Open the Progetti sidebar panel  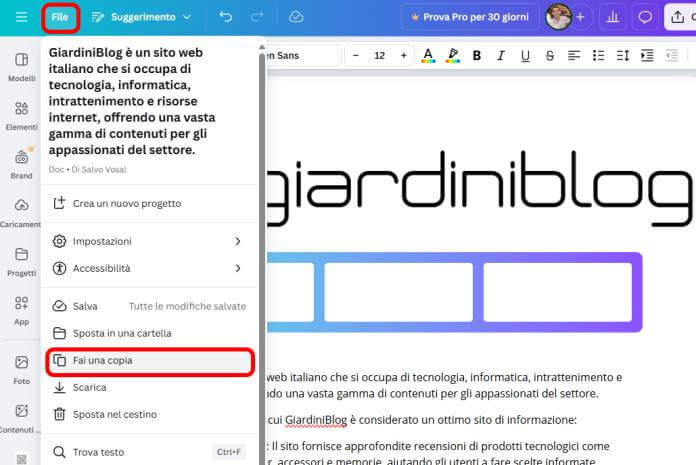(x=21, y=262)
